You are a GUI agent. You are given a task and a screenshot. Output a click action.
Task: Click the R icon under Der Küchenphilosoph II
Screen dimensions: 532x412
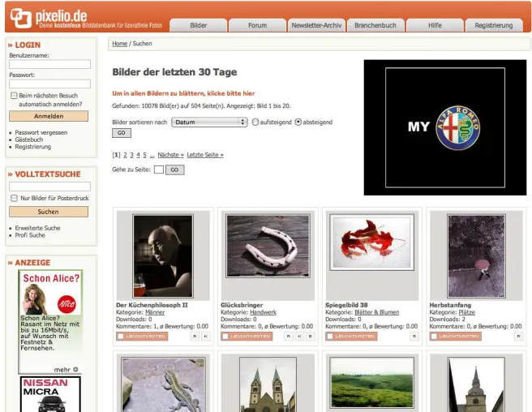(195, 337)
